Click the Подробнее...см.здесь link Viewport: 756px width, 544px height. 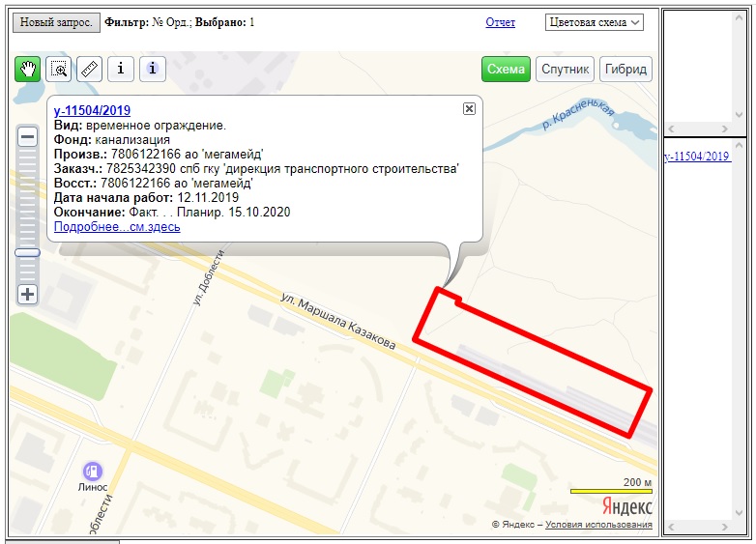[x=117, y=227]
